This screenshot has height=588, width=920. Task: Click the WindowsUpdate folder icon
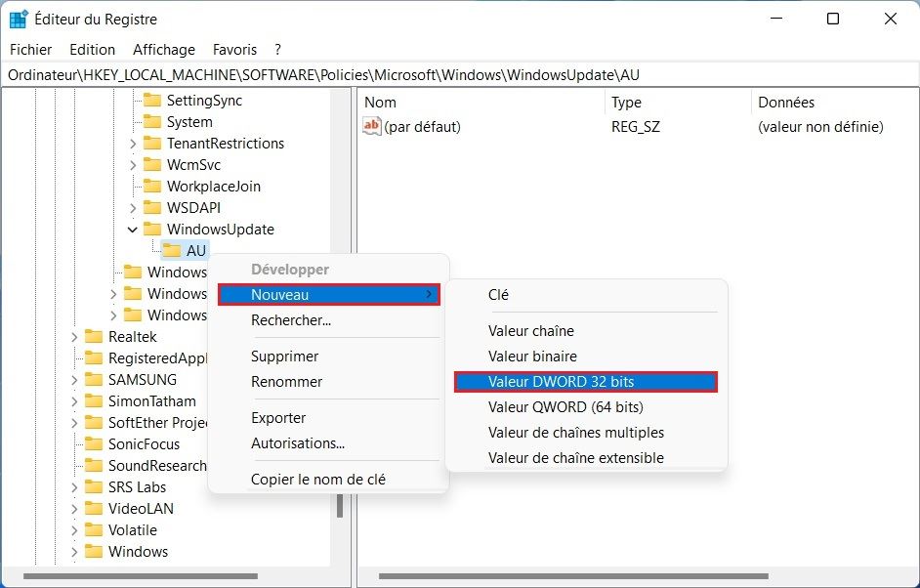coord(151,230)
